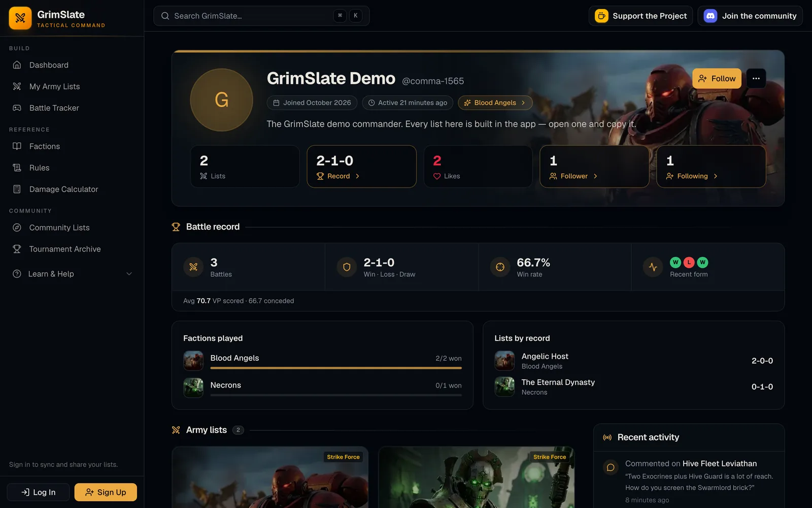Open the Blood Angels faction chip

pos(495,103)
